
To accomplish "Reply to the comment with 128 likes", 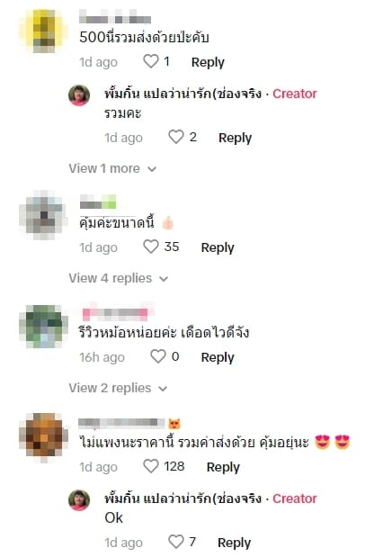I will coord(223,467).
